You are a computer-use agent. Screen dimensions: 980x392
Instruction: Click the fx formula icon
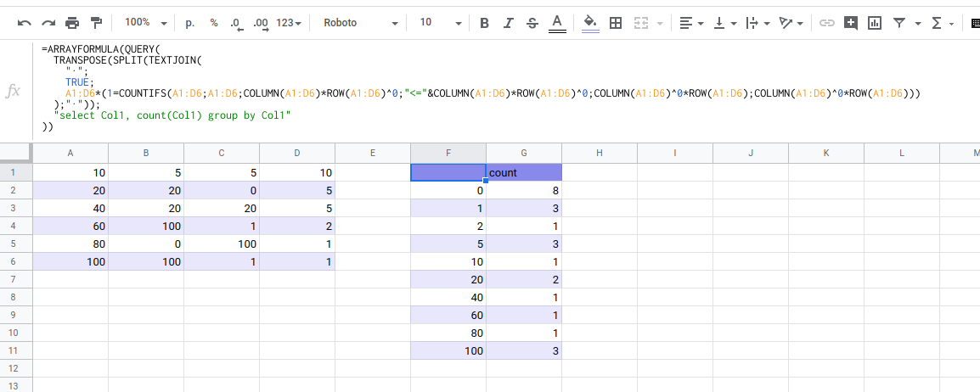pyautogui.click(x=13, y=91)
